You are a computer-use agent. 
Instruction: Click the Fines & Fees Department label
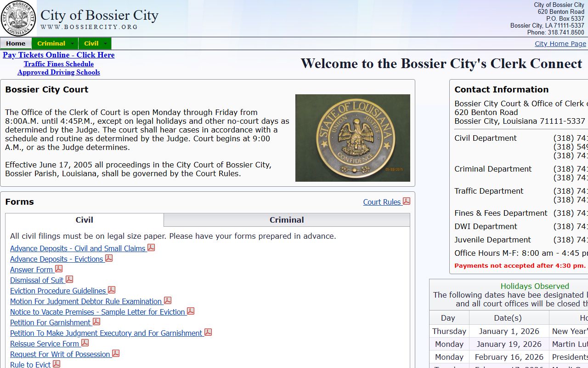click(x=501, y=213)
